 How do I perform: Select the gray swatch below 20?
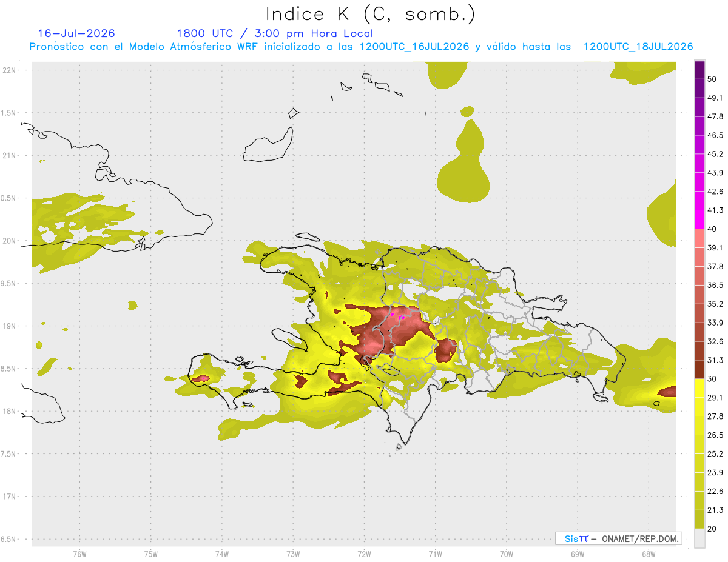pos(699,538)
